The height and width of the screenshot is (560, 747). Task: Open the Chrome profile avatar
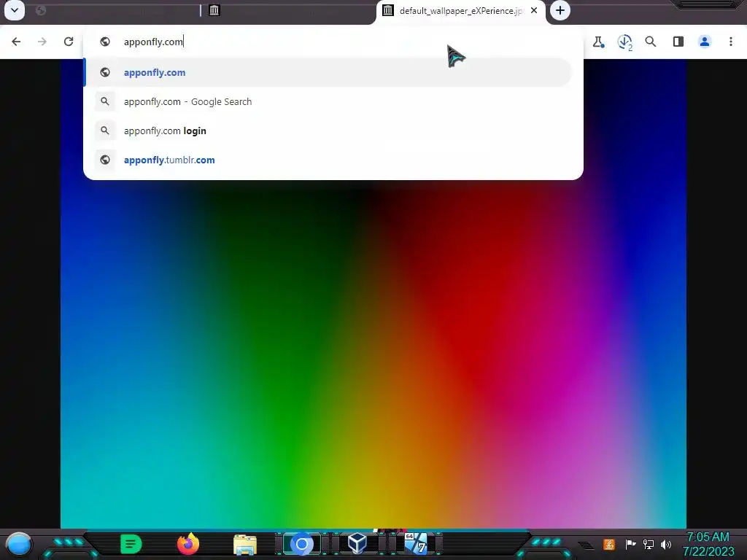pyautogui.click(x=705, y=42)
